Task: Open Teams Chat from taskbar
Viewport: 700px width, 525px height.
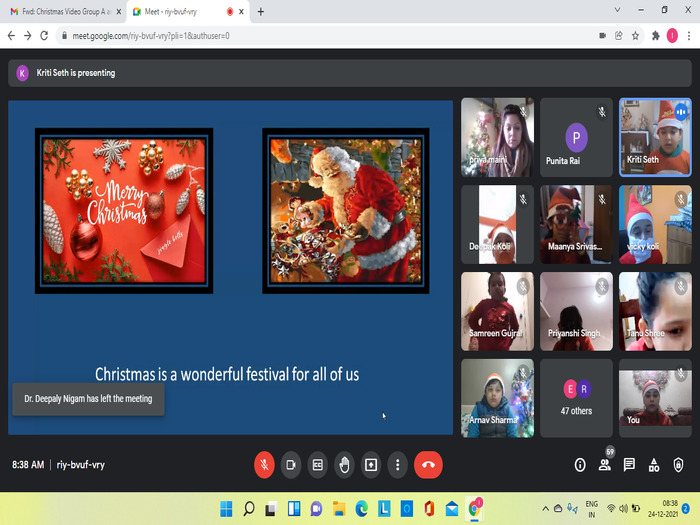Action: pos(316,508)
